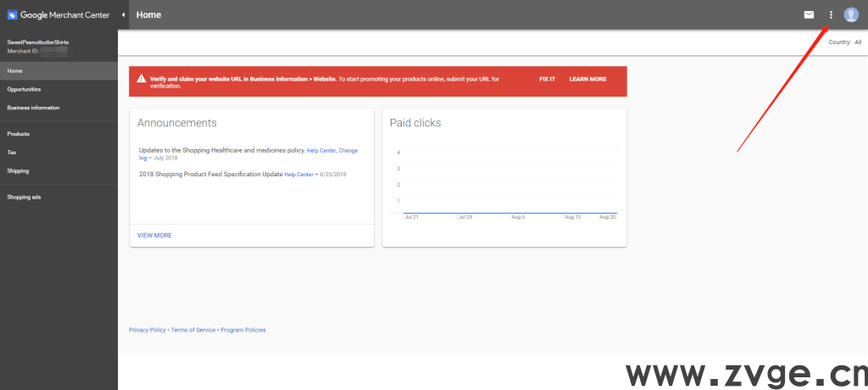This screenshot has width=868, height=390.
Task: Open the Country filter dropdown
Action: [844, 42]
